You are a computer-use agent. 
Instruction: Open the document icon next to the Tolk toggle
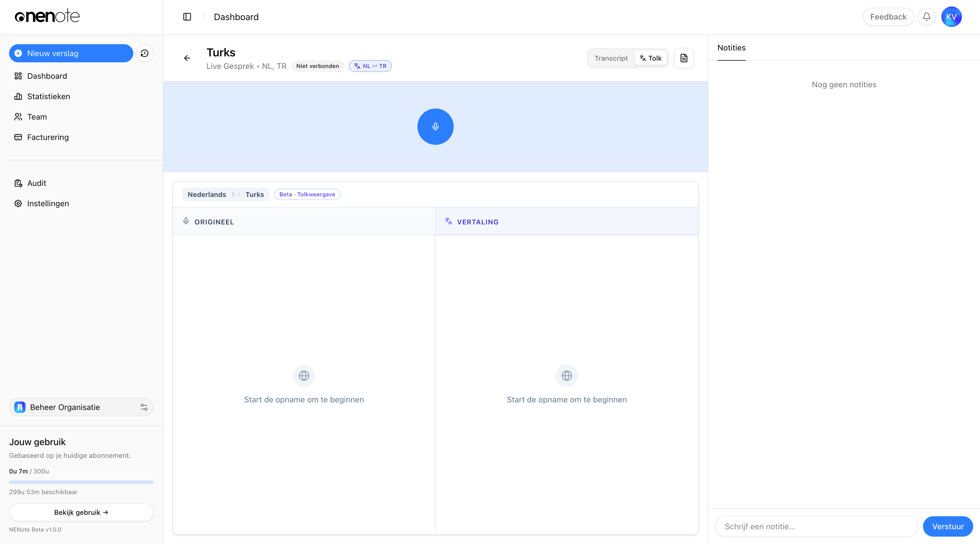tap(684, 58)
